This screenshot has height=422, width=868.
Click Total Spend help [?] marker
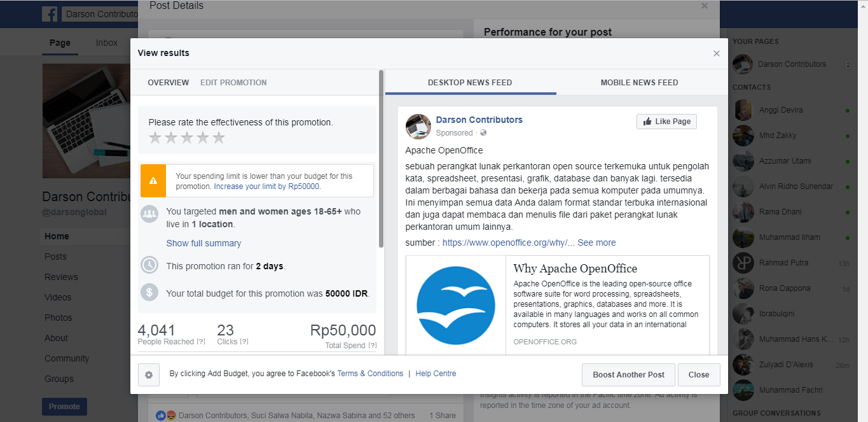tap(372, 346)
